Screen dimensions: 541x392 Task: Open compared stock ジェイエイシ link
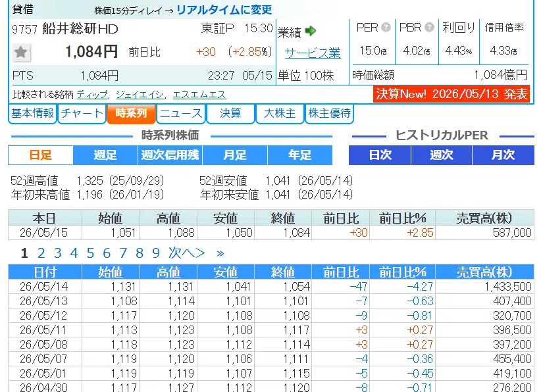tap(140, 95)
